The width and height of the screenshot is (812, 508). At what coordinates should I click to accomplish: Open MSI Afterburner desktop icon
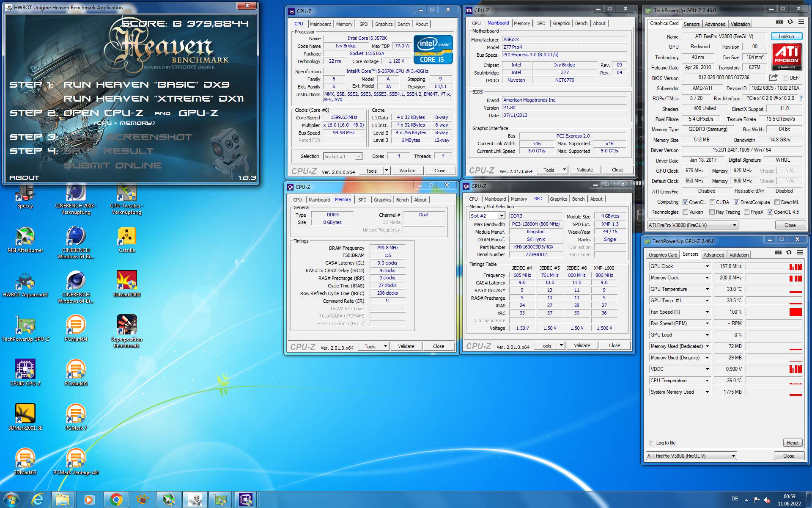pos(25,240)
